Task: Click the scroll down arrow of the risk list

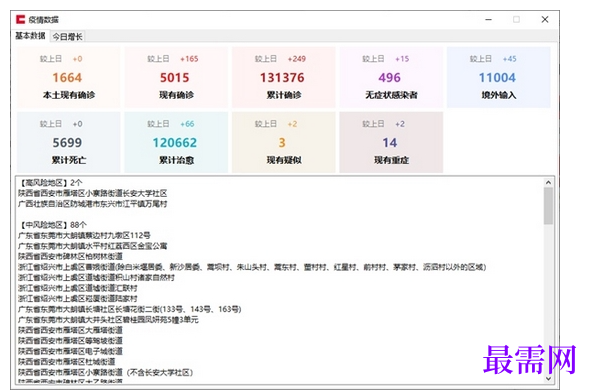Action: pyautogui.click(x=548, y=378)
